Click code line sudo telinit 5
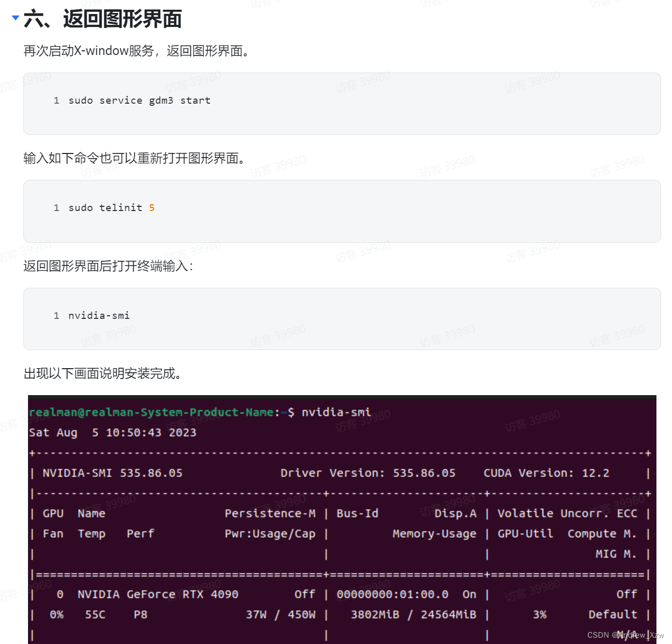 click(111, 207)
